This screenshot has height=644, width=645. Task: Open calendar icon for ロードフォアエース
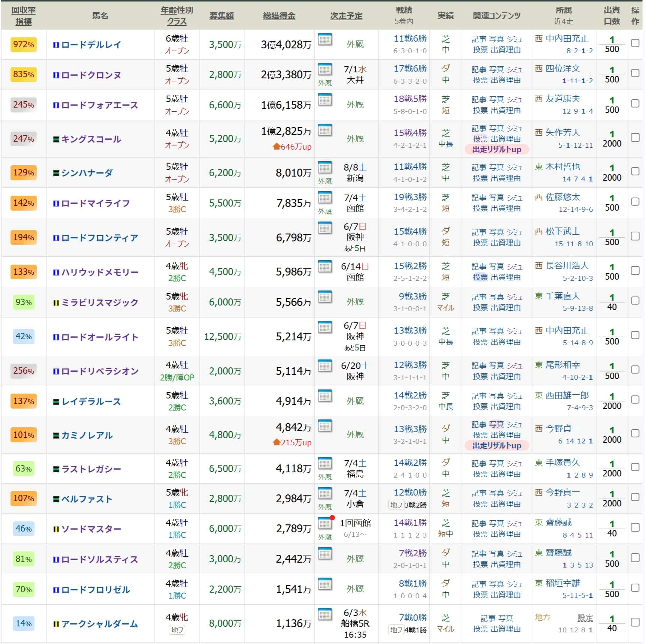tap(325, 100)
